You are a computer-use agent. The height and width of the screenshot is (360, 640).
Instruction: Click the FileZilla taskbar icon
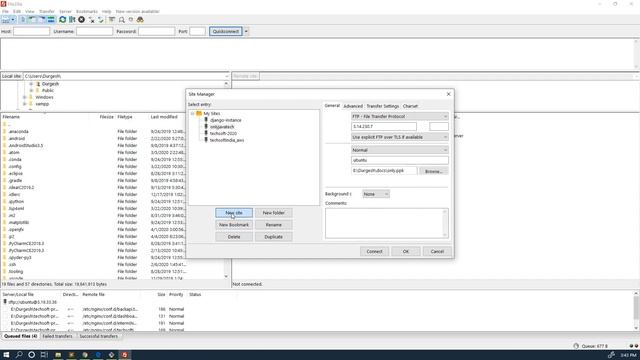click(124, 355)
